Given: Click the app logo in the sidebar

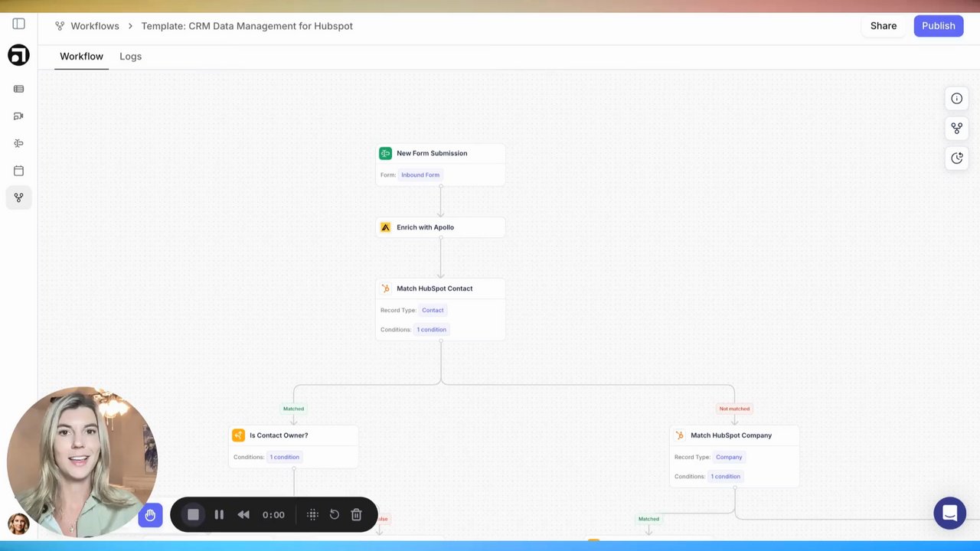Looking at the screenshot, I should pos(18,55).
